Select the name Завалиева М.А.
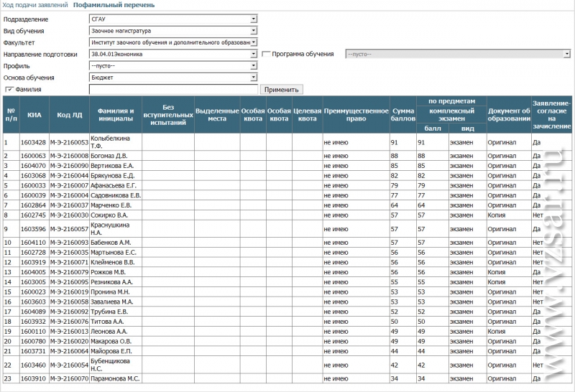 point(112,302)
